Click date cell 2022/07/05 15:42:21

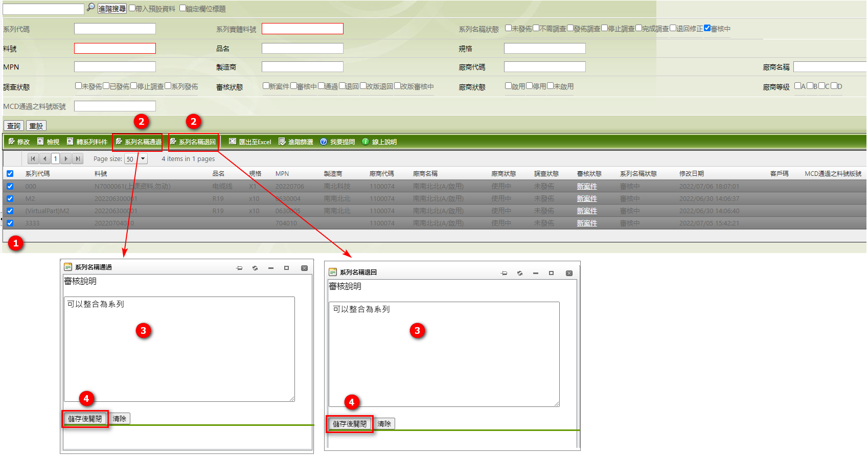(x=709, y=223)
